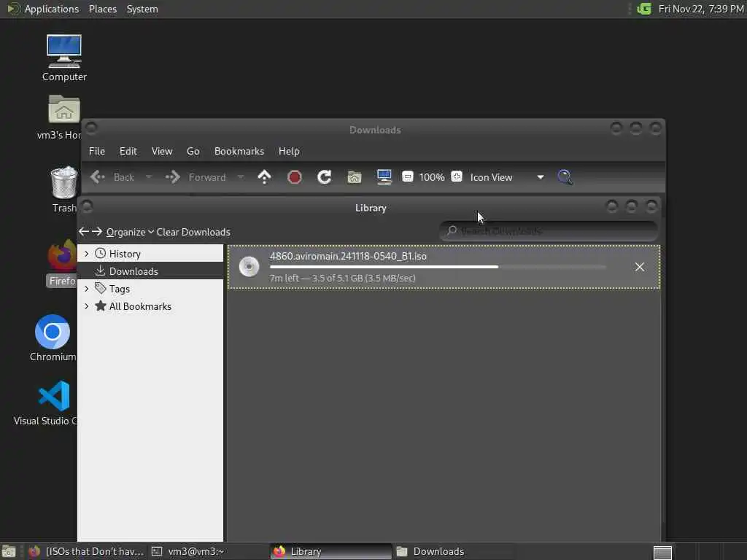Launch Chromium from the desktop
This screenshot has width=747, height=560.
tap(53, 338)
